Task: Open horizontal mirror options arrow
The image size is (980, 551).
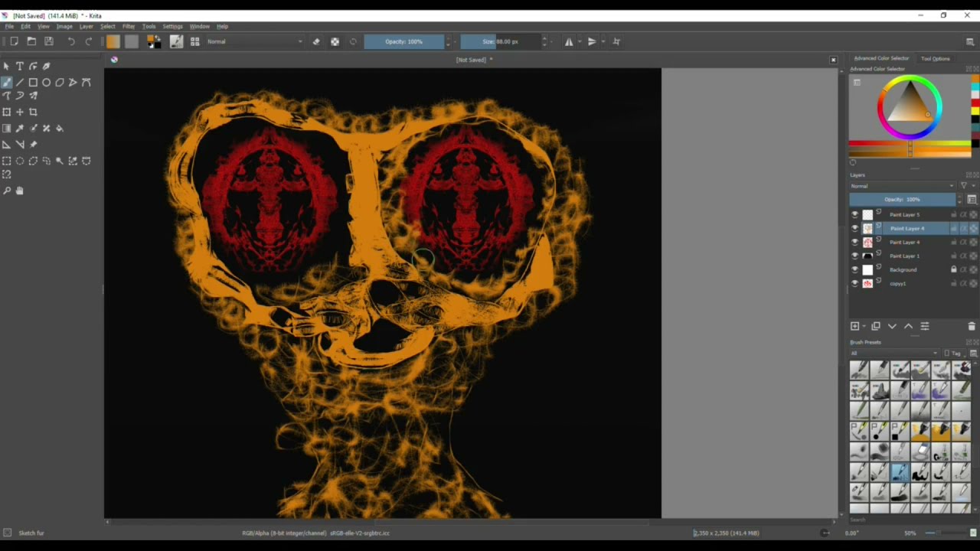Action: pyautogui.click(x=580, y=41)
